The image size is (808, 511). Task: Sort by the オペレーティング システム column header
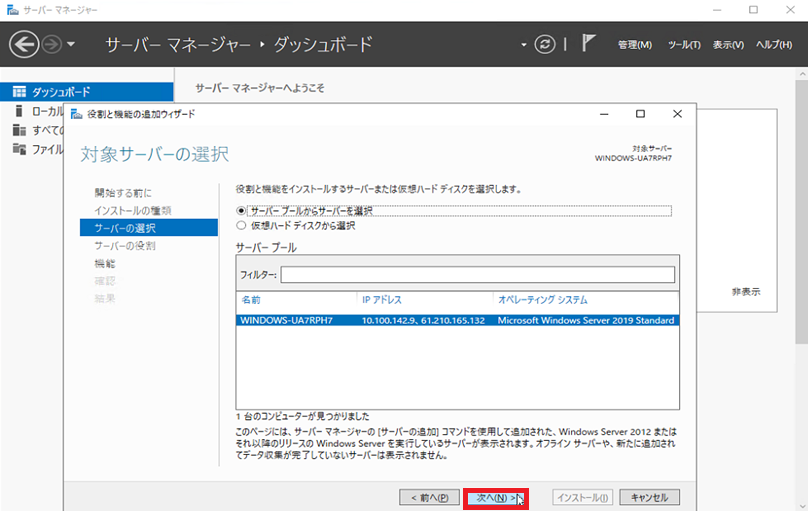click(543, 300)
